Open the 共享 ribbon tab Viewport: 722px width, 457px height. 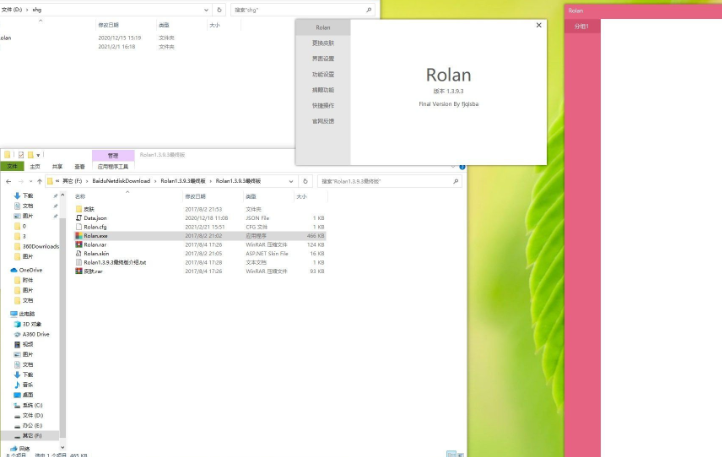pyautogui.click(x=57, y=166)
